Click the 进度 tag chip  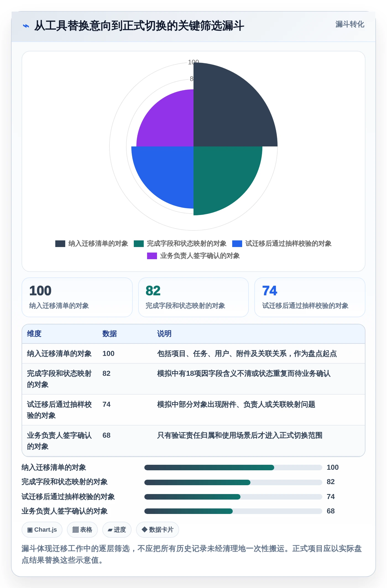click(117, 530)
